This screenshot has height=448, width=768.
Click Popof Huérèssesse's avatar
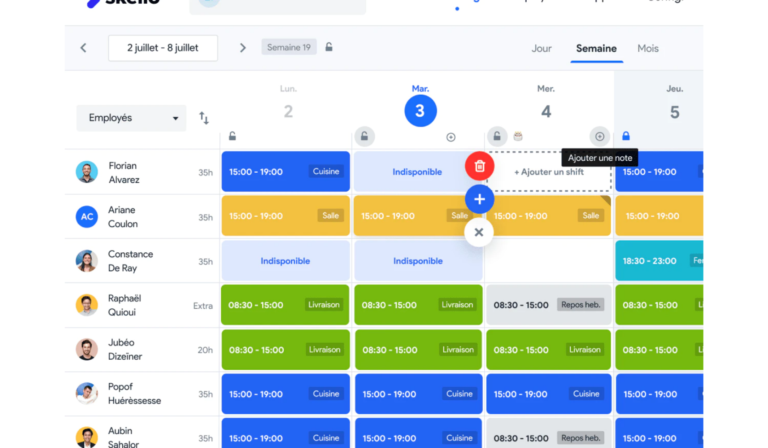click(87, 394)
